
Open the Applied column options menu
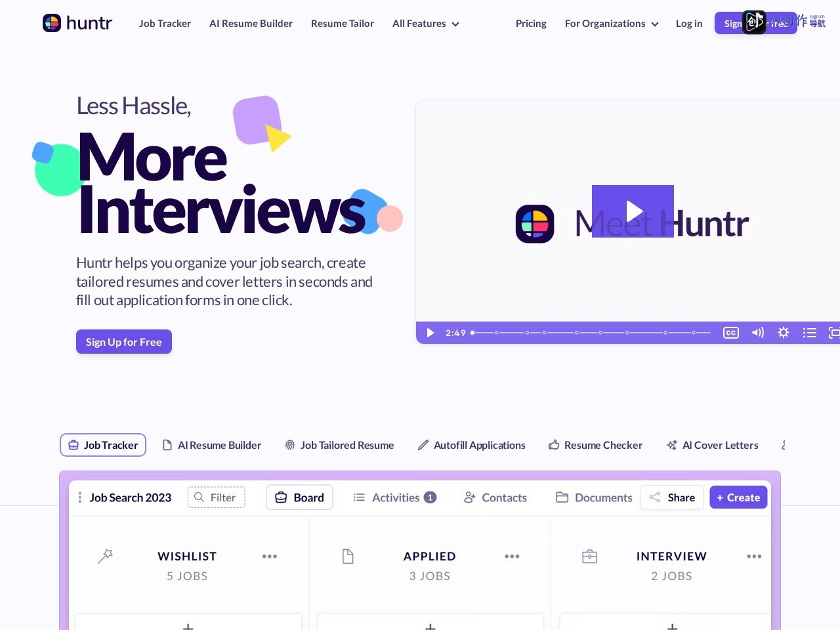click(x=512, y=556)
